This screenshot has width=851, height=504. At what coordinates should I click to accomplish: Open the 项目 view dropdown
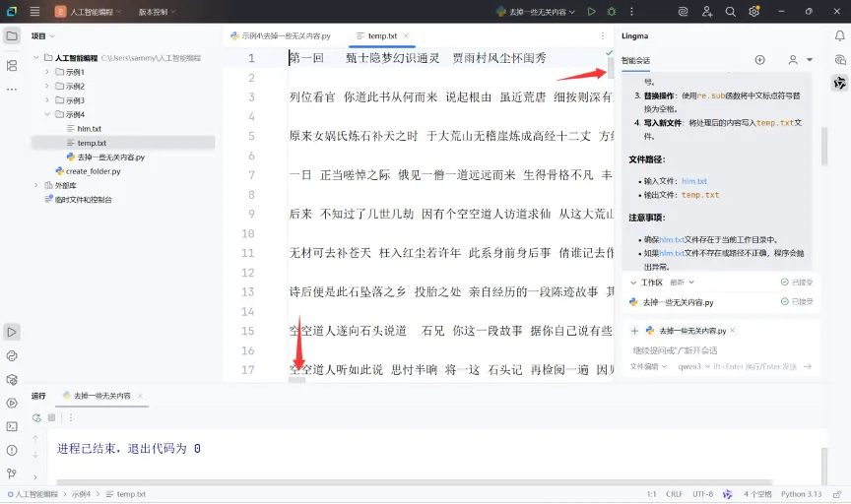pos(43,35)
